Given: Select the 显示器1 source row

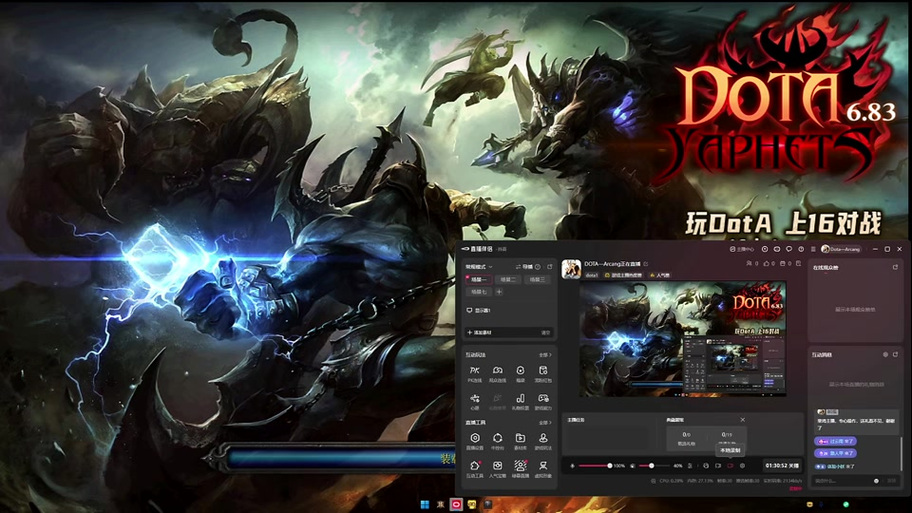Looking at the screenshot, I should [509, 310].
